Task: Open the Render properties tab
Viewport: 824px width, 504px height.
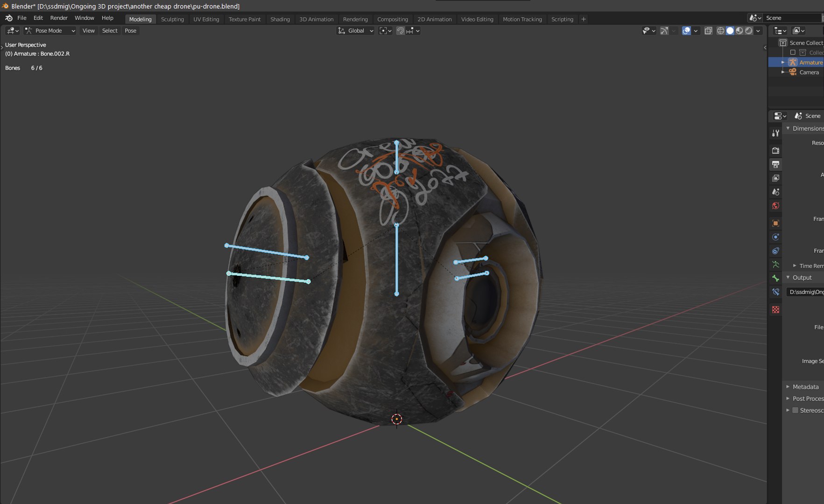Action: click(x=775, y=150)
